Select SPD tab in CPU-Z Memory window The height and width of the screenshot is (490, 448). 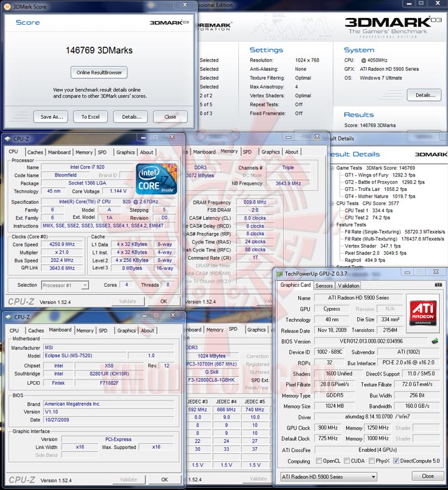(247, 152)
